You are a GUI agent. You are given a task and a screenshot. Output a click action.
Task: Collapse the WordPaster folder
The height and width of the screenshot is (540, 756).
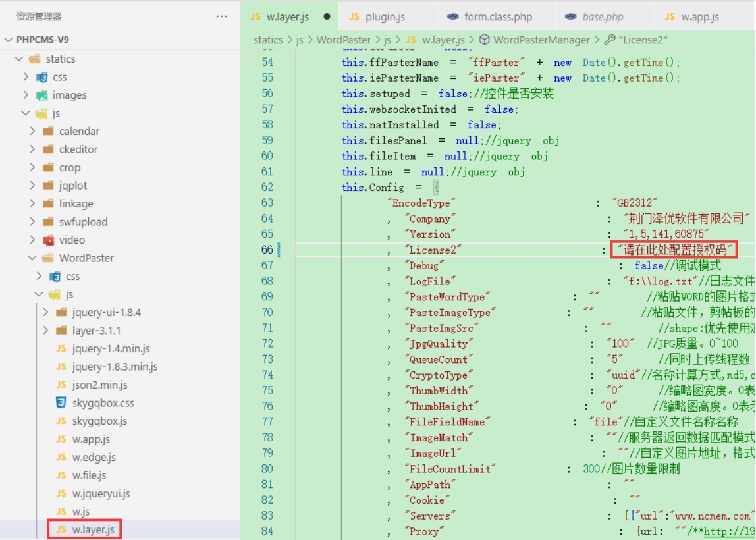(x=33, y=258)
